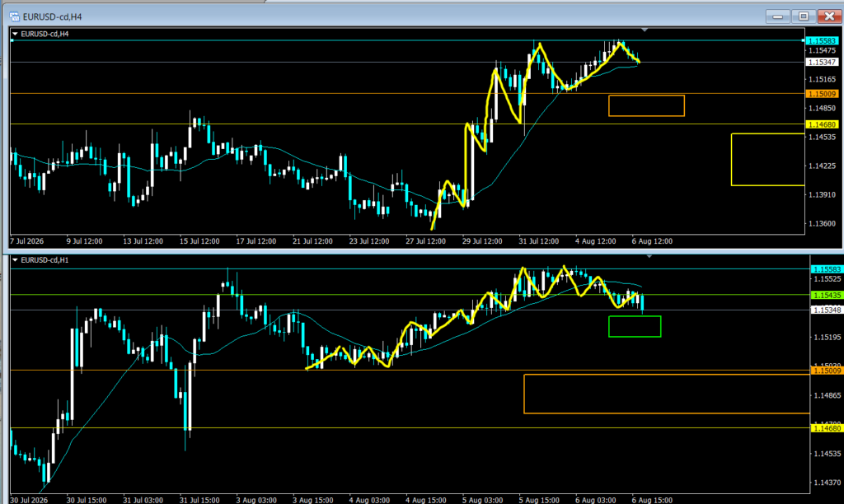Click the 1.14865 value on the H1 price scale

[x=828, y=395]
